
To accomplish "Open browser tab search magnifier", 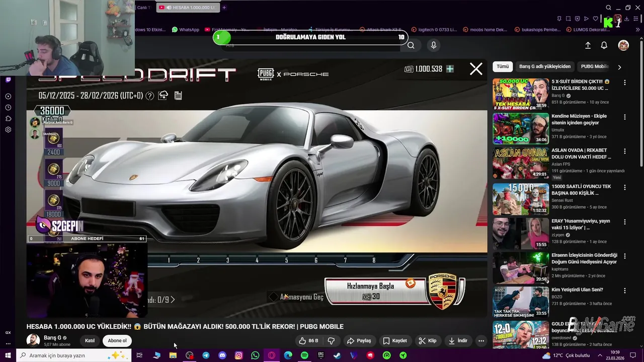I will (x=608, y=8).
